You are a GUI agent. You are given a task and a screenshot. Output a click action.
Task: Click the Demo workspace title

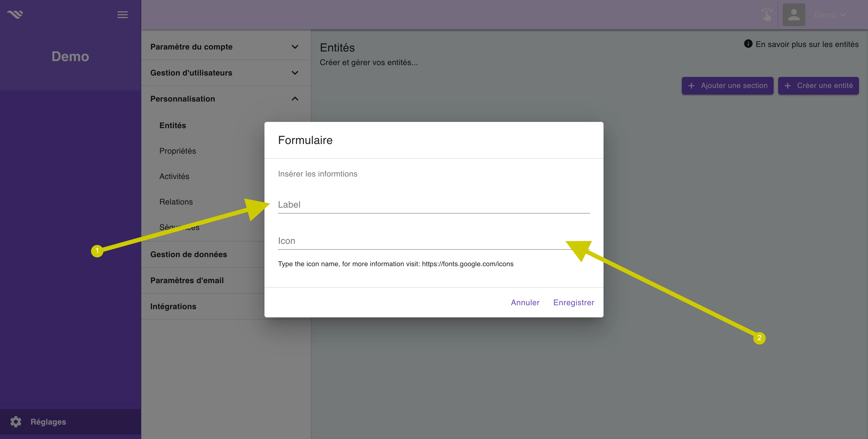pyautogui.click(x=70, y=56)
